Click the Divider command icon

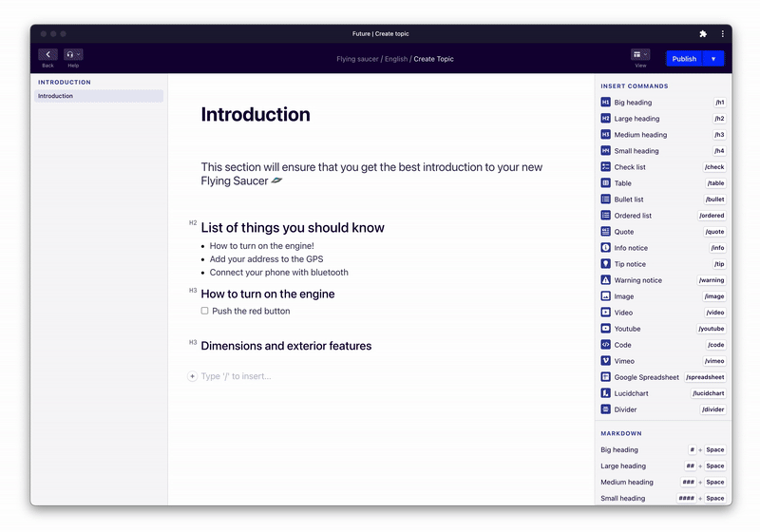[x=605, y=408]
